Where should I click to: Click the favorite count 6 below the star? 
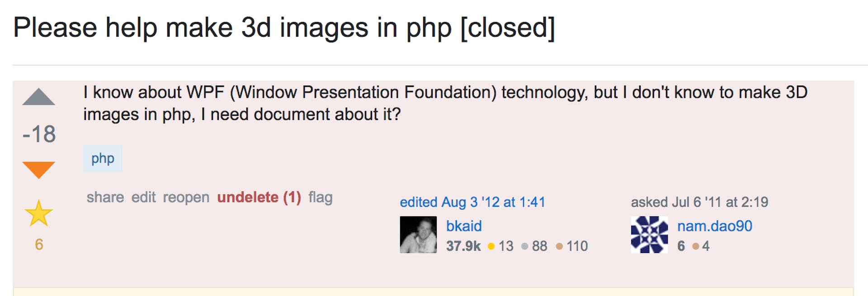coord(39,244)
